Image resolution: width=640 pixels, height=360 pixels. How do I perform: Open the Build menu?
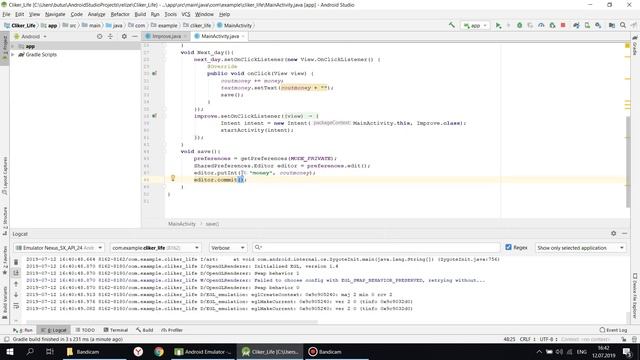coord(140,14)
